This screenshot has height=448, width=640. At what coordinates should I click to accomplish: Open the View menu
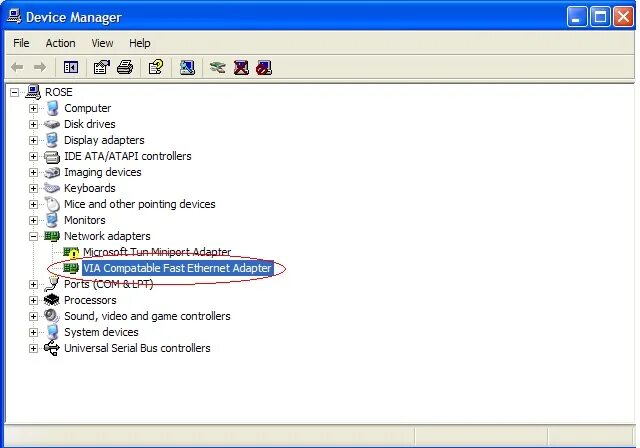coord(102,43)
